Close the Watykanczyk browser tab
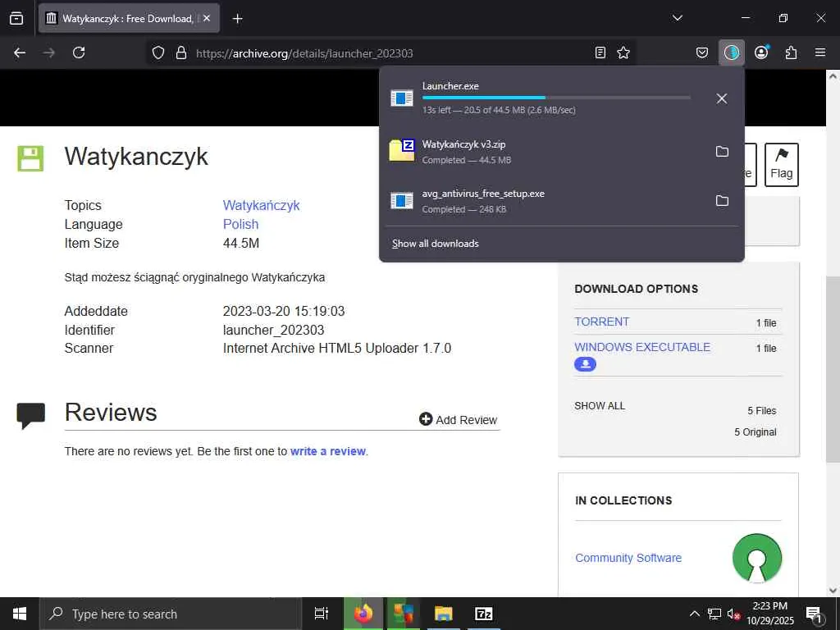 (x=207, y=18)
